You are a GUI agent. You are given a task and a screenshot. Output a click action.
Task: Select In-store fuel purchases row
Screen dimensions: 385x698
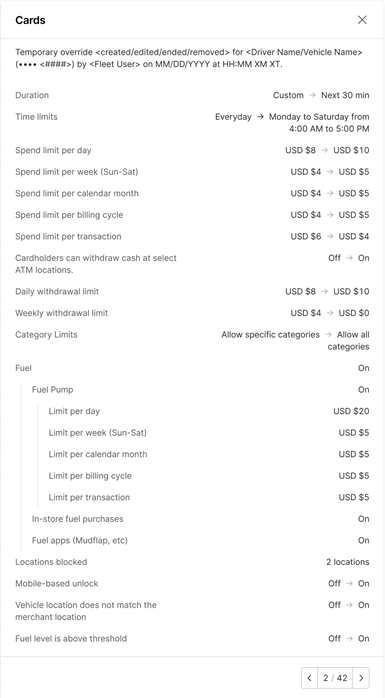pos(200,519)
